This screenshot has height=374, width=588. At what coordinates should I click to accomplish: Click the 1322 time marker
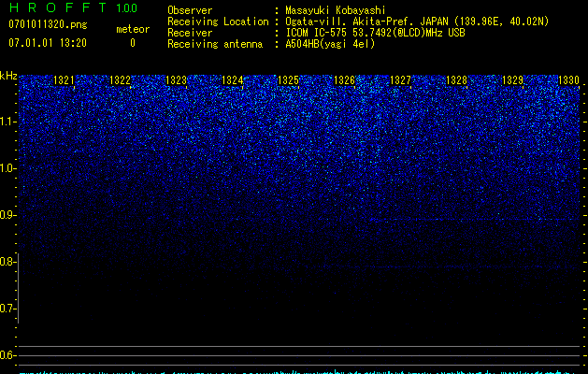click(120, 80)
